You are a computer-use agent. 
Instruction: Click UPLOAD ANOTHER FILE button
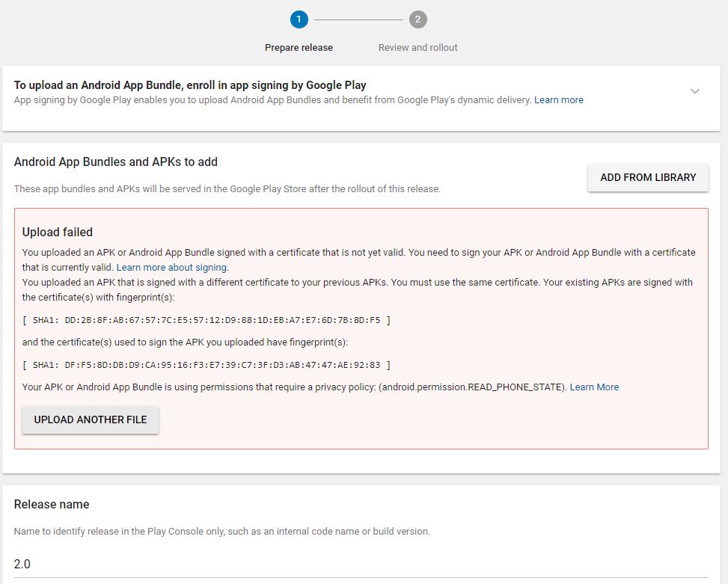(x=91, y=419)
